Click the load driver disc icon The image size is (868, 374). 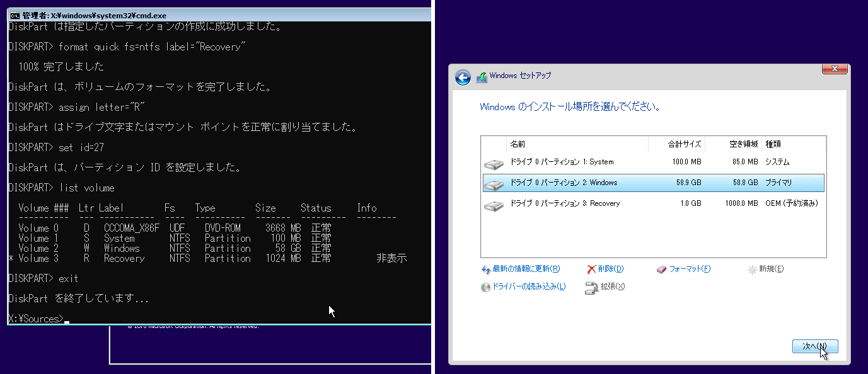[x=486, y=287]
